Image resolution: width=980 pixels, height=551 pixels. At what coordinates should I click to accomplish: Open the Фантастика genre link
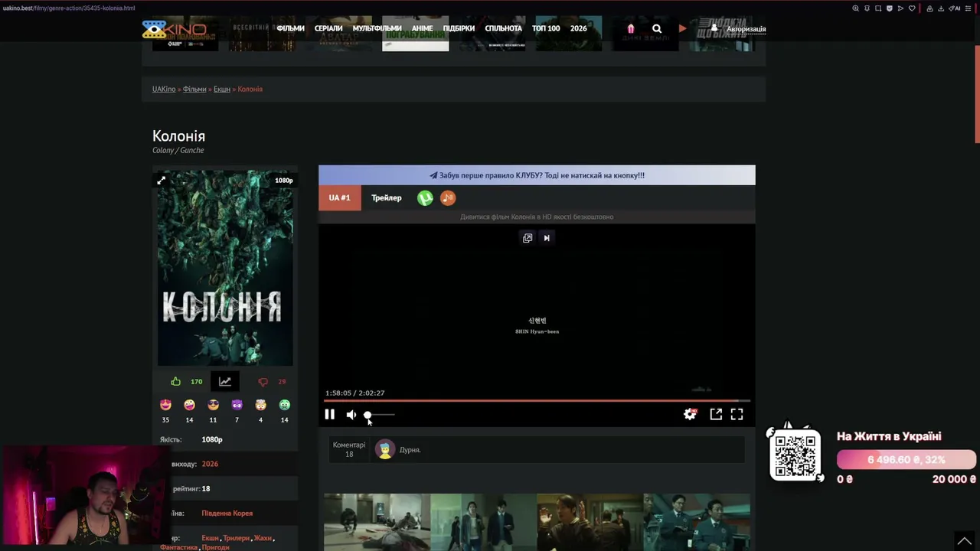click(x=179, y=547)
